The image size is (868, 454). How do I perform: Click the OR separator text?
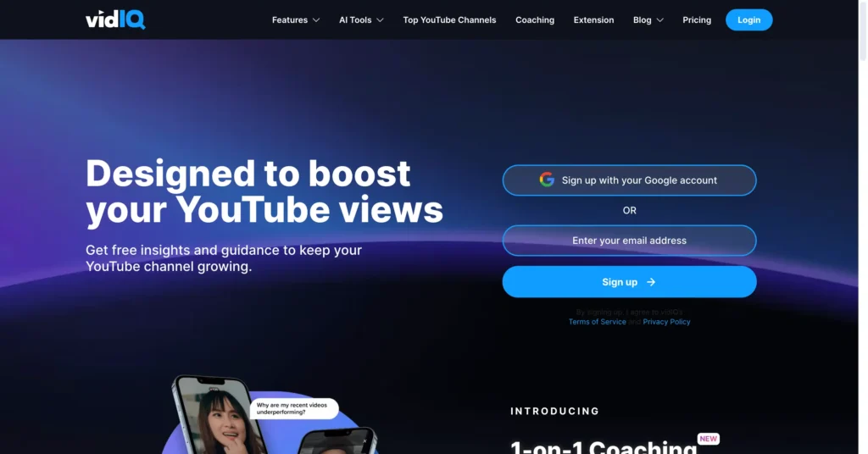click(630, 210)
